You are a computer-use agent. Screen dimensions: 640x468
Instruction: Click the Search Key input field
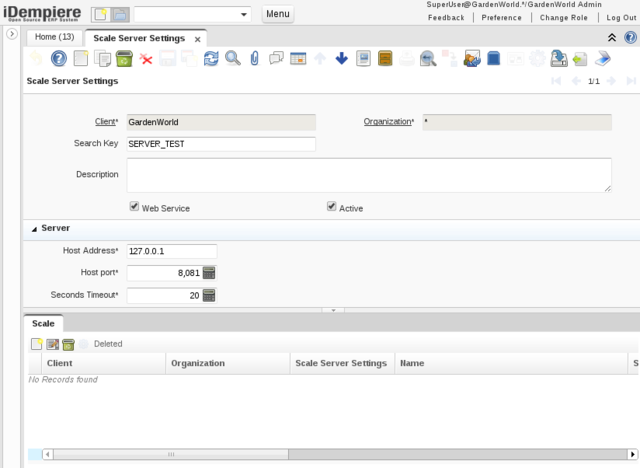tap(220, 144)
